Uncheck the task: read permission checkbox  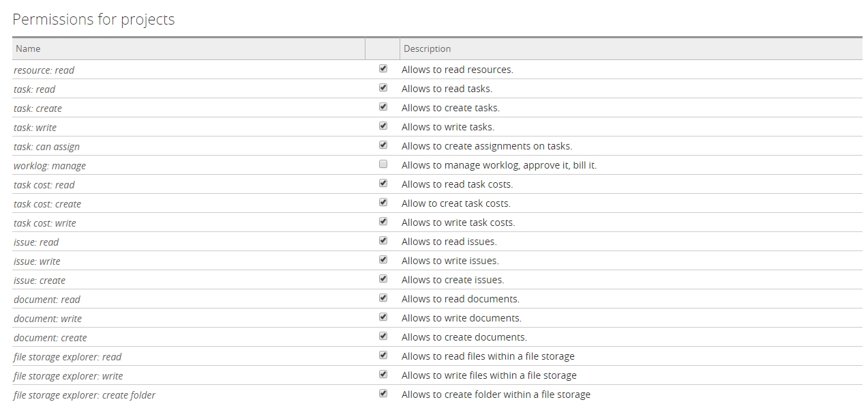(383, 88)
